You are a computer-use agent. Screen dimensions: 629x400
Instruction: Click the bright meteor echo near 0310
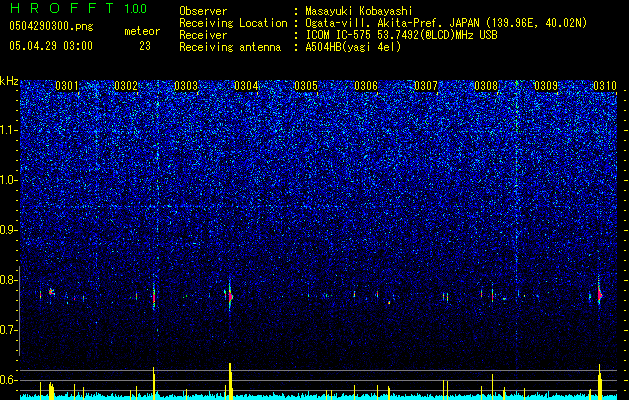(x=599, y=294)
